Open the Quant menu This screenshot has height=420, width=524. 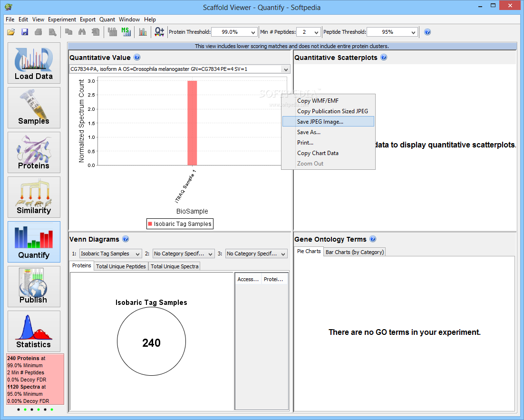click(107, 20)
